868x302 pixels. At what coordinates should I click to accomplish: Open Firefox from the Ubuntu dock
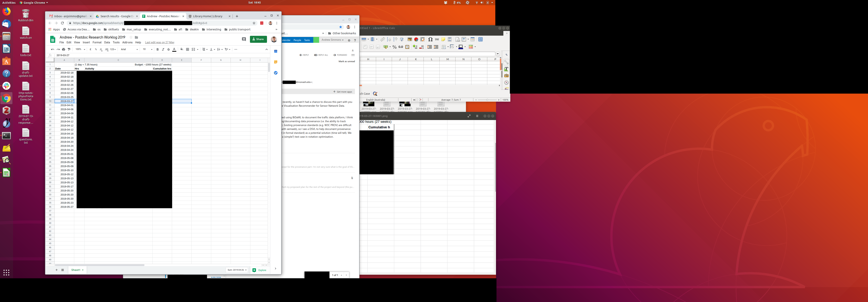click(x=6, y=11)
